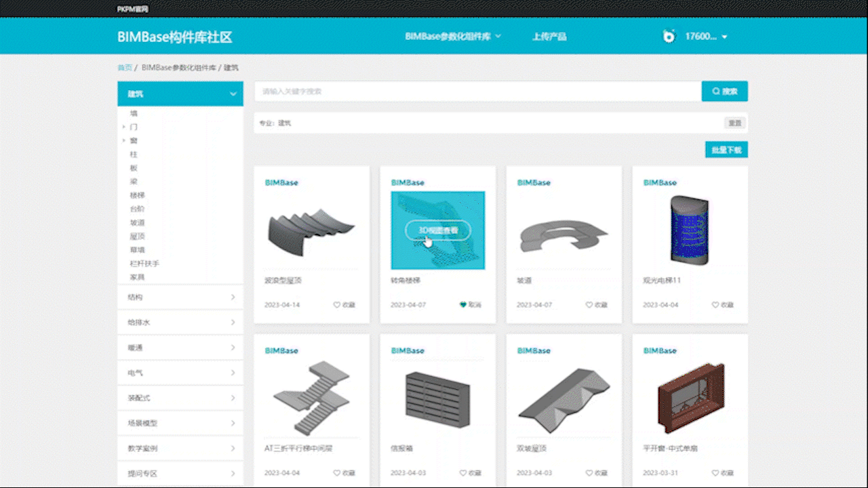This screenshot has height=488, width=868.
Task: Open the BIMBase参数化组件库 dropdown menu
Action: coord(453,37)
